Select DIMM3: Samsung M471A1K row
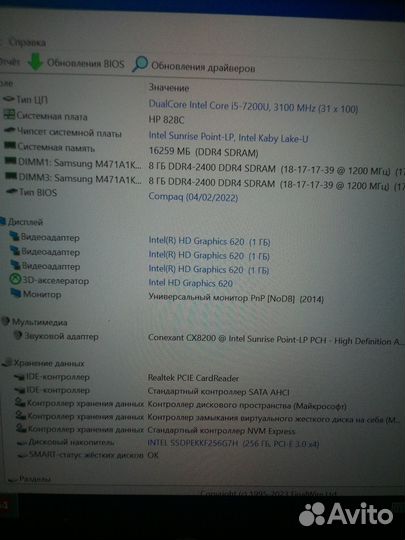This screenshot has height=540, width=405. [80, 178]
